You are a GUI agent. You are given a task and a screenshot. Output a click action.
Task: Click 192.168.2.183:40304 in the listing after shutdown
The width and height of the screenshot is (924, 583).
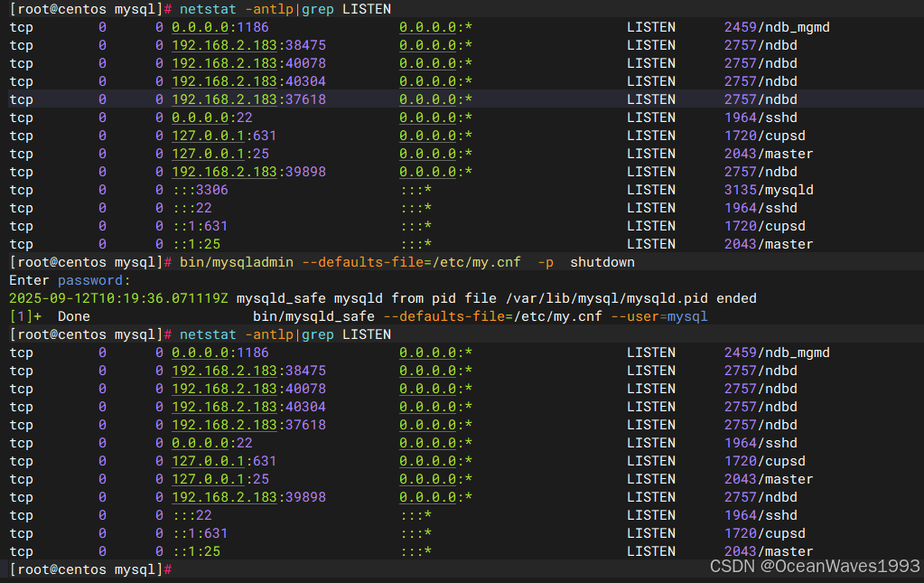point(248,407)
